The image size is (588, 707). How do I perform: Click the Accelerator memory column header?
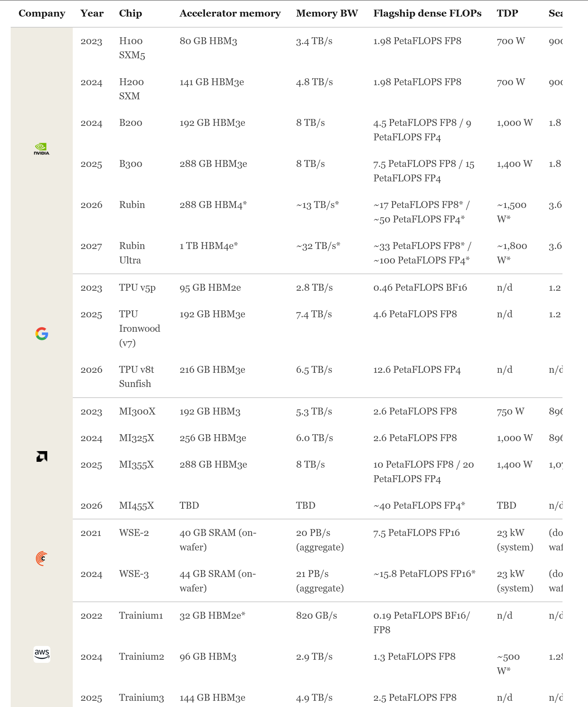(x=230, y=13)
